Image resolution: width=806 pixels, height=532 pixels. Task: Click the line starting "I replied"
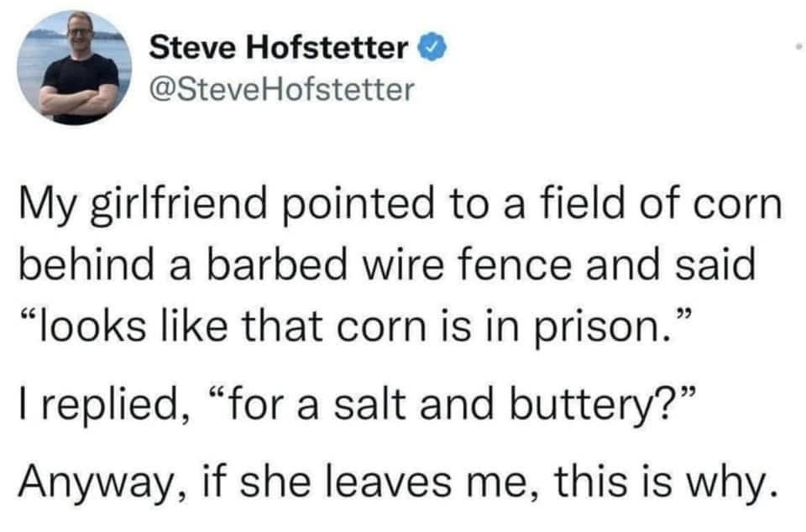click(x=358, y=404)
